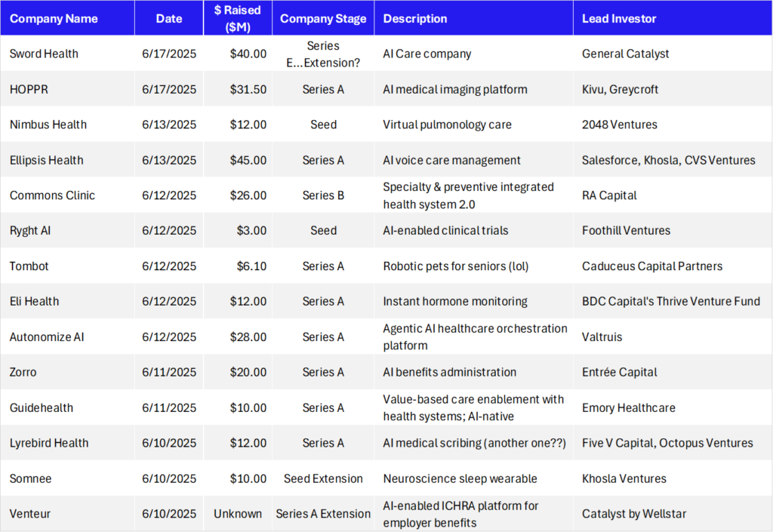Screen dimensions: 773x532
Task: Click the Lead Investor column header
Action: click(673, 18)
